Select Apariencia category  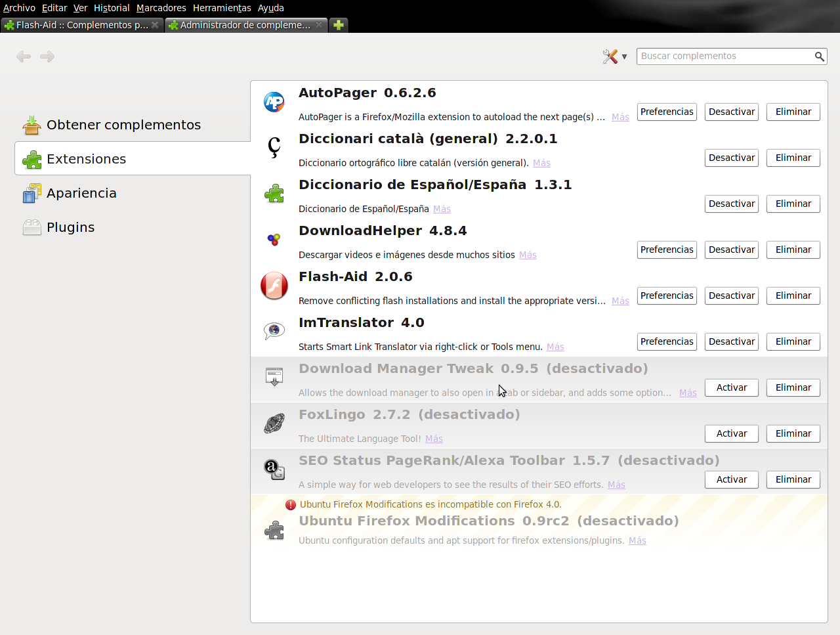133,193
